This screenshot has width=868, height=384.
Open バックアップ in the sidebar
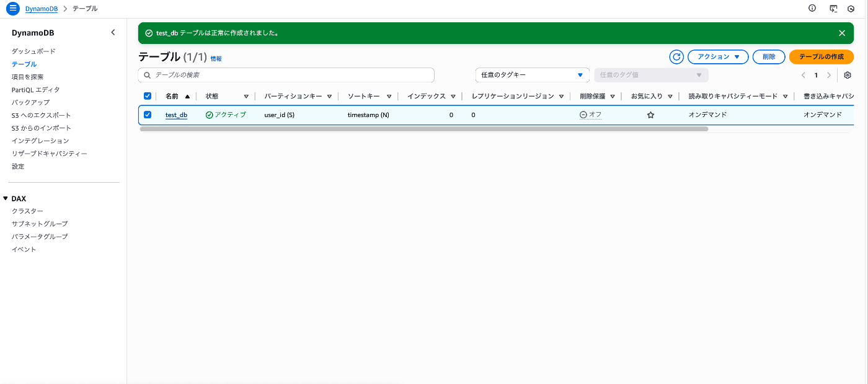[x=30, y=102]
